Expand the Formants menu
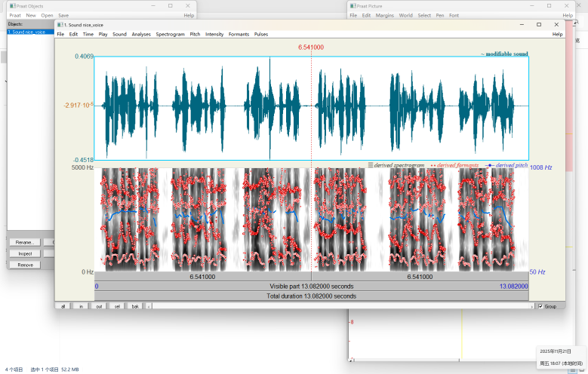Screen dimensions: 588x374 click(239, 34)
